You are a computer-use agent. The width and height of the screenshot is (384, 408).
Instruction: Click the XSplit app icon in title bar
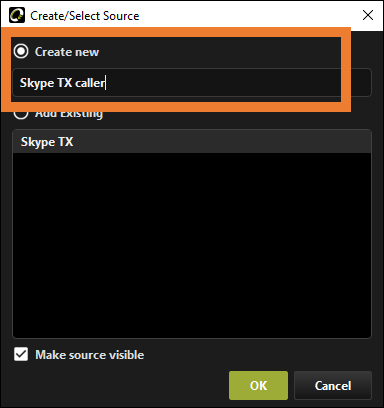point(17,15)
